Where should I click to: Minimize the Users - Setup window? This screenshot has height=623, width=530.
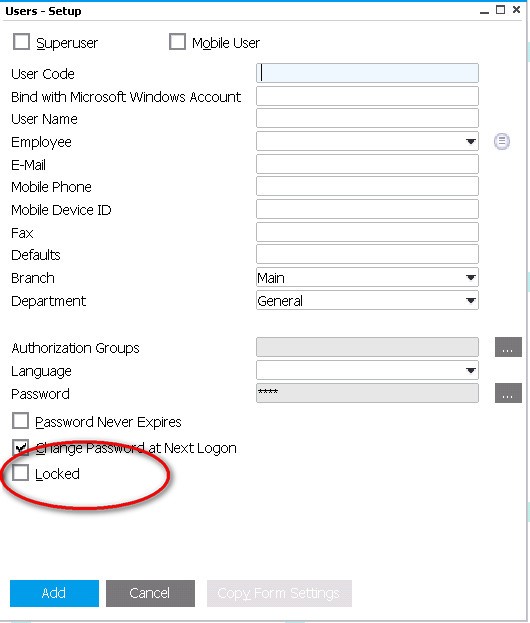(x=484, y=10)
